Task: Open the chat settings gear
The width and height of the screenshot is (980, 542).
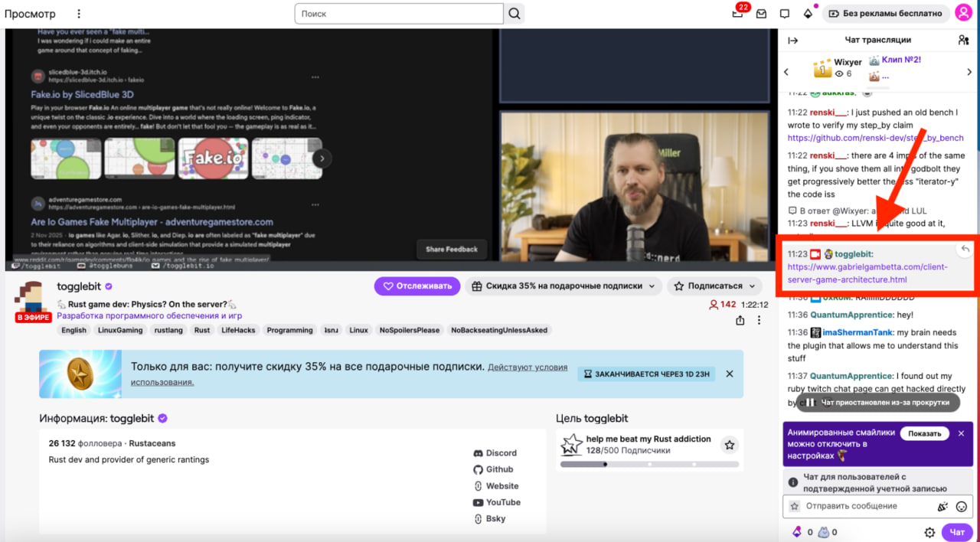Action: pyautogui.click(x=929, y=532)
